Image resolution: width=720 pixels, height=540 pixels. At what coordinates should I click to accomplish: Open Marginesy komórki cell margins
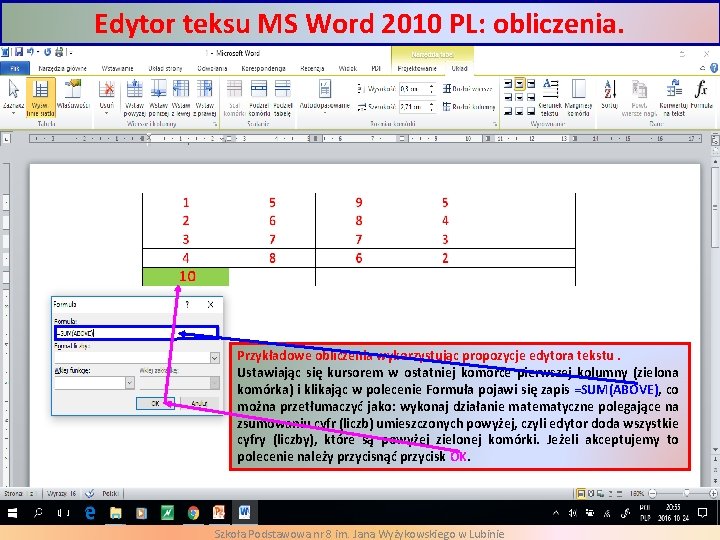578,97
